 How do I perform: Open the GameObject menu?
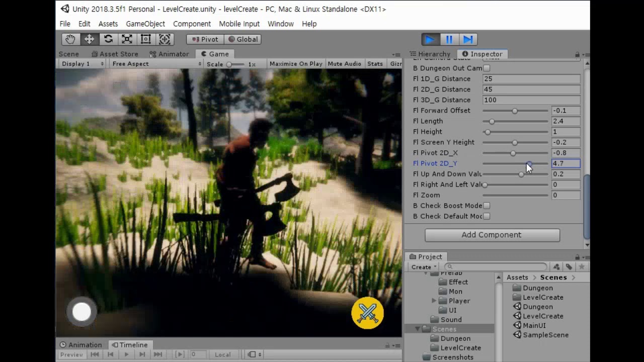145,24
